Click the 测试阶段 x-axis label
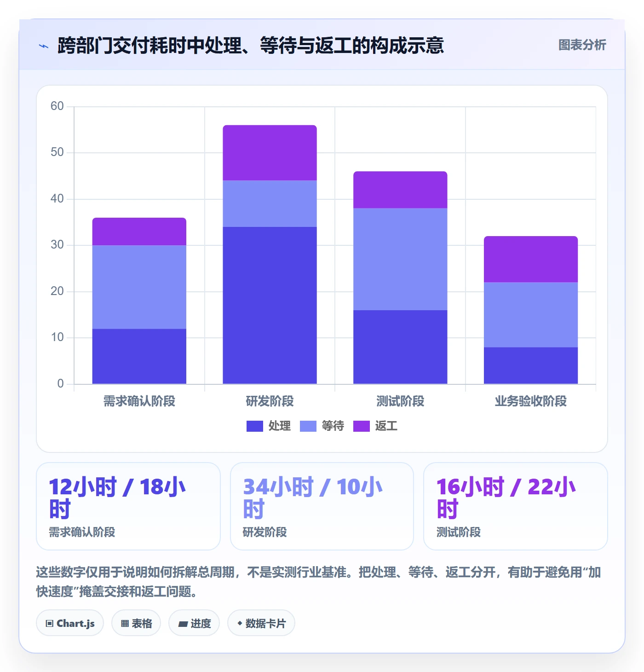 coord(400,401)
